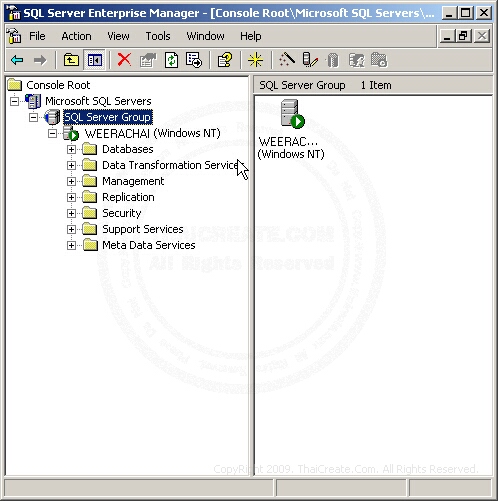Click the Refresh toolbar icon

171,60
